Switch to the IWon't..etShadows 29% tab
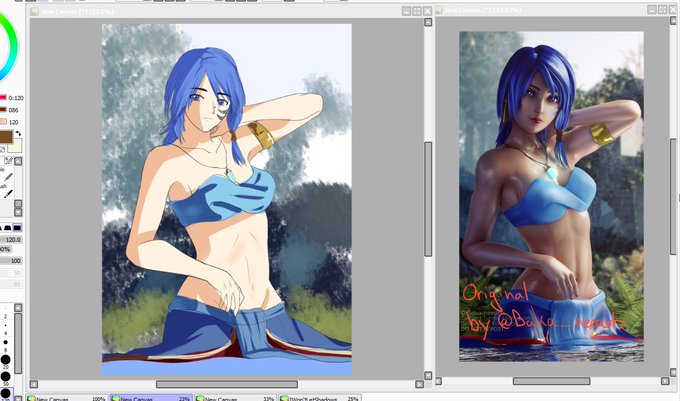 pos(320,398)
